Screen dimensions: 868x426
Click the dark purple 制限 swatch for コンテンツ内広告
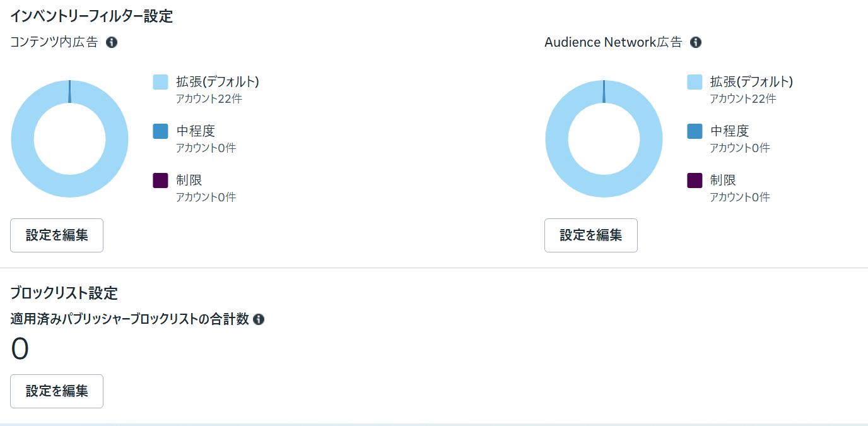click(161, 180)
